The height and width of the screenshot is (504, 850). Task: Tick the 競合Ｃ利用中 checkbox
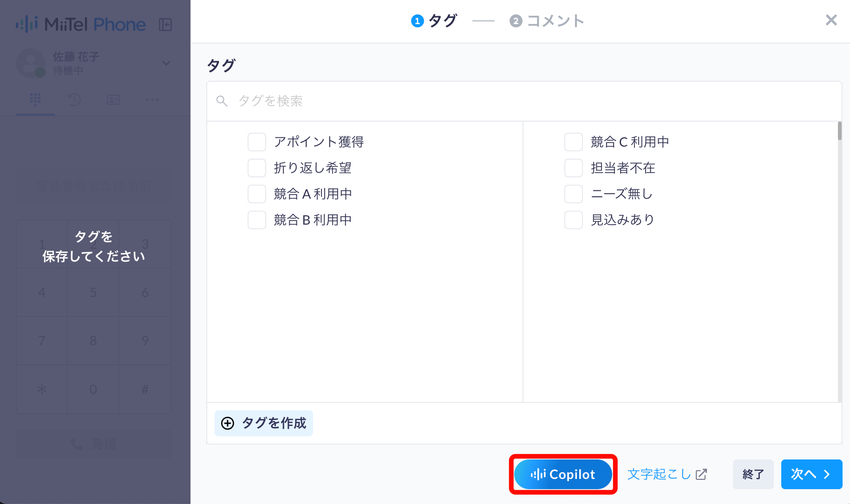tap(574, 142)
